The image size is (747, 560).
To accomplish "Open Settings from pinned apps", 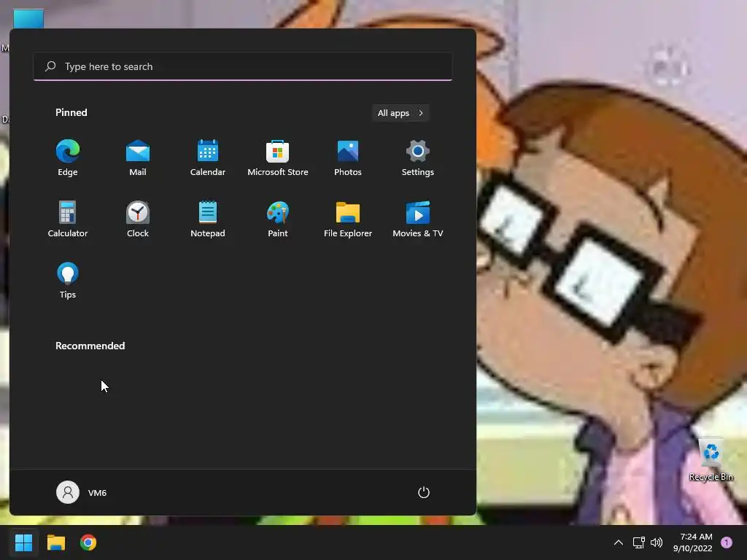I will point(418,158).
